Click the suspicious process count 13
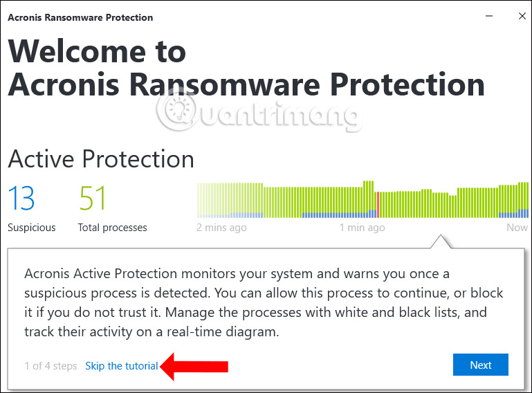532x393 pixels. pyautogui.click(x=22, y=199)
